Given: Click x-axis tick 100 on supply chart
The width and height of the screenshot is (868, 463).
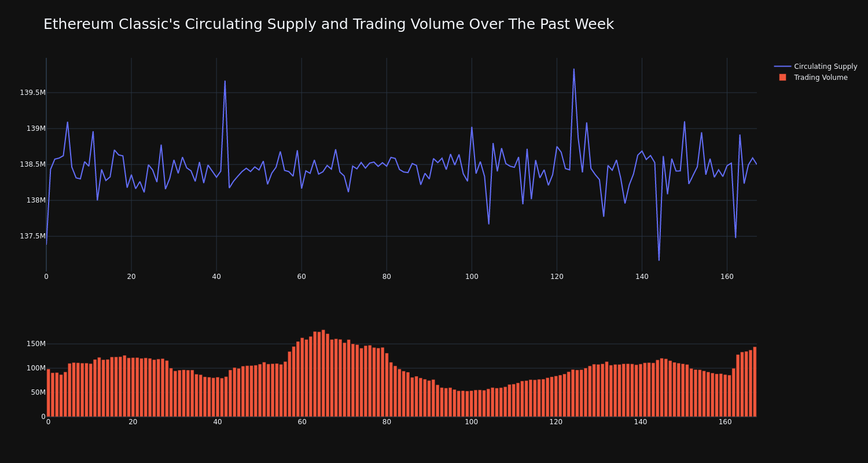Looking at the screenshot, I should 472,277.
